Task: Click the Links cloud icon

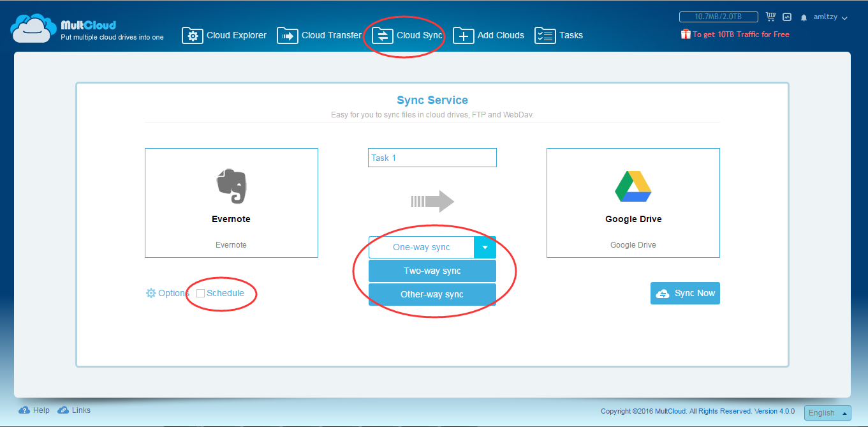Action: (63, 410)
